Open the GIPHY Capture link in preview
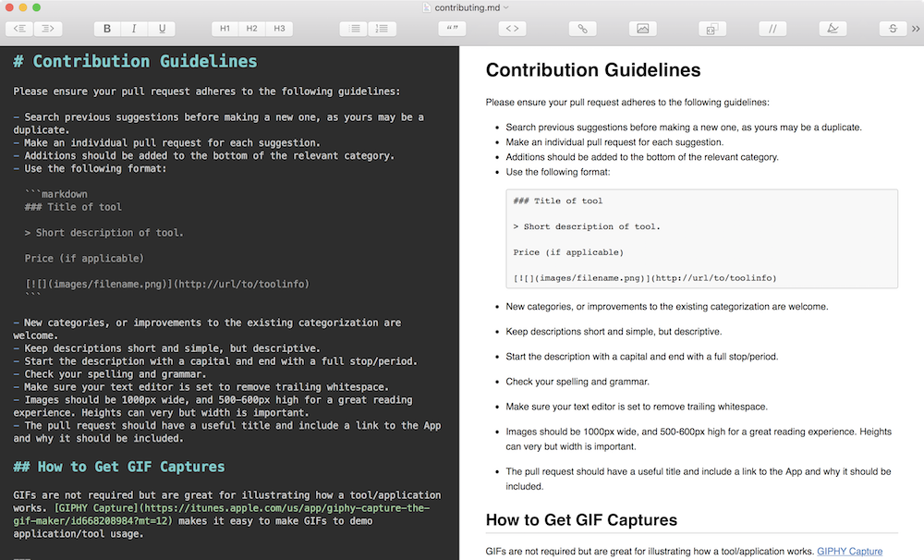This screenshot has width=924, height=560. click(849, 551)
